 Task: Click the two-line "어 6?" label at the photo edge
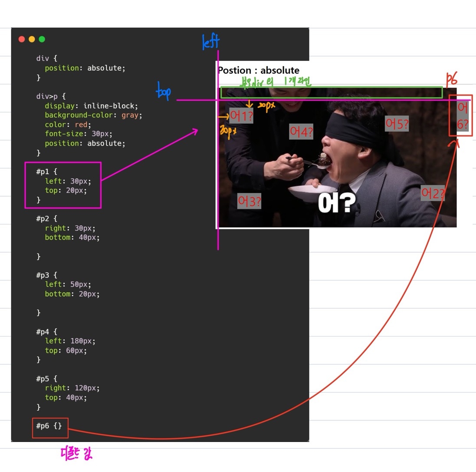click(463, 116)
